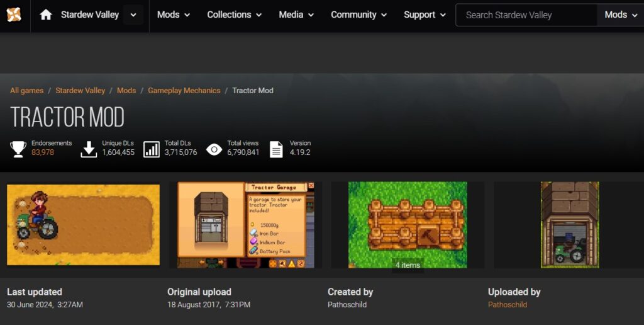Open the tractor on dirt field thumbnail
The height and width of the screenshot is (325, 644).
[84, 225]
